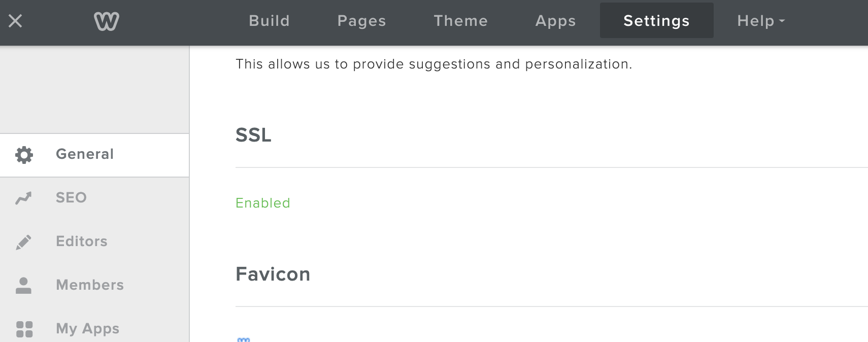Viewport: 868px width, 342px height.
Task: Open SEO settings from the sidebar
Action: (71, 197)
